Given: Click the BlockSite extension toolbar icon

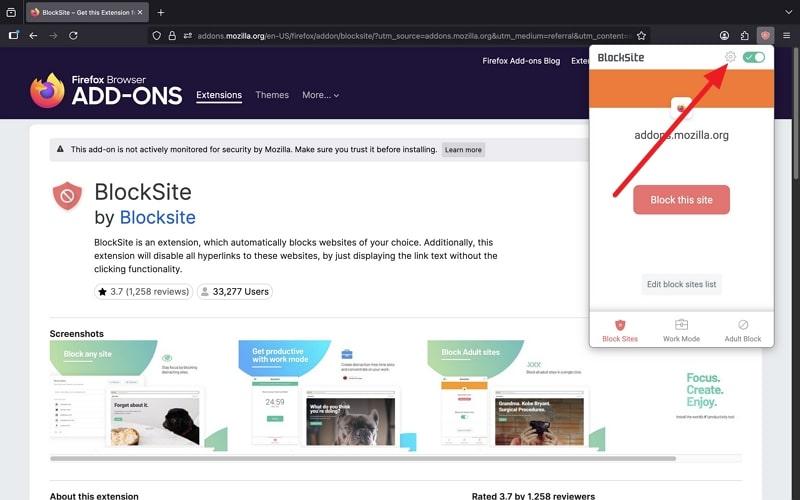Looking at the screenshot, I should click(765, 35).
